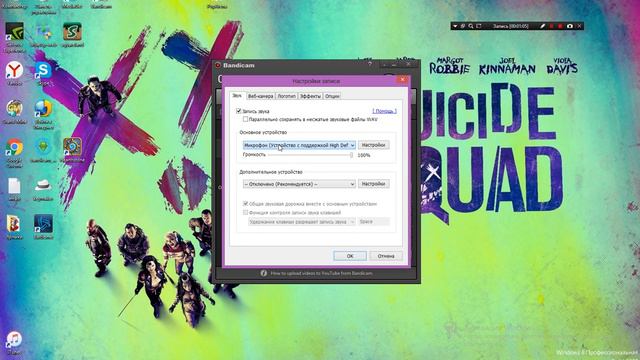Image resolution: width=640 pixels, height=360 pixels.
Task: Click the 'Space' hotkey input field
Action: tap(373, 222)
